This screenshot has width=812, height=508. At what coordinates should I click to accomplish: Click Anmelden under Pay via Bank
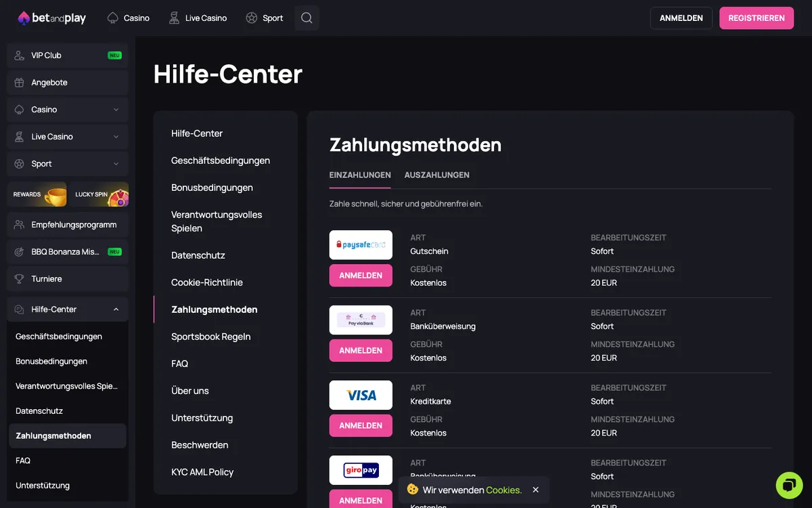click(x=361, y=351)
